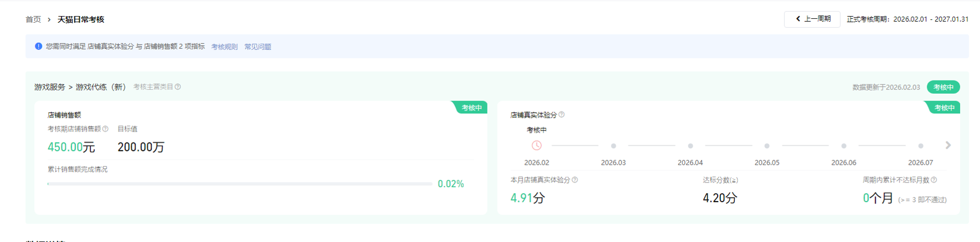Select the 2026.02 clock icon on the timeline

pos(536,145)
